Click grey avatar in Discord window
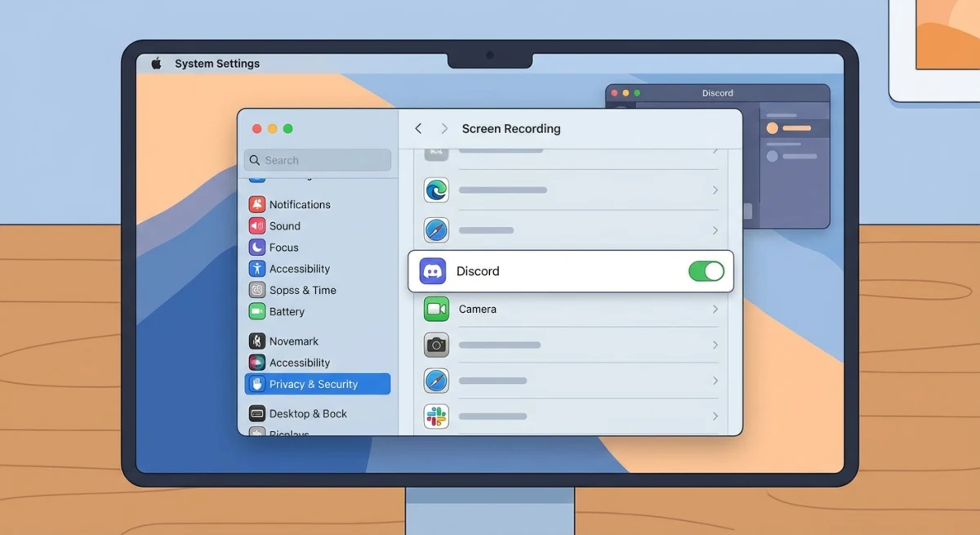 (772, 156)
